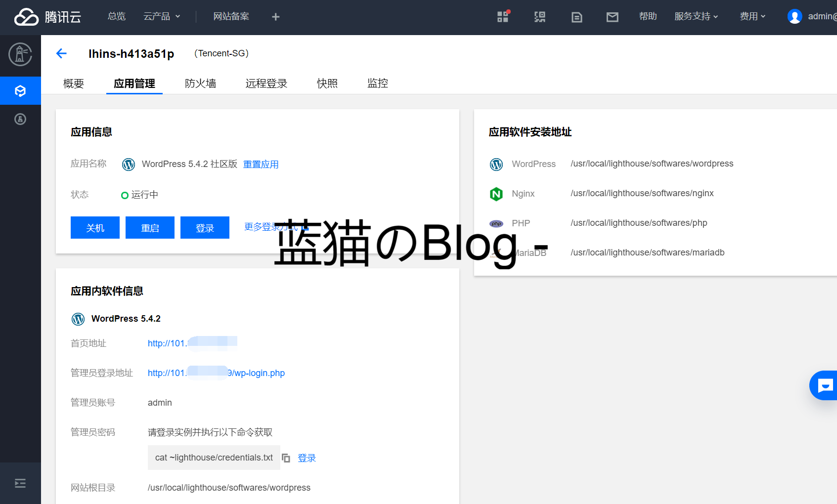Expand the 云产品 dropdown menu
The image size is (837, 504).
coord(162,17)
